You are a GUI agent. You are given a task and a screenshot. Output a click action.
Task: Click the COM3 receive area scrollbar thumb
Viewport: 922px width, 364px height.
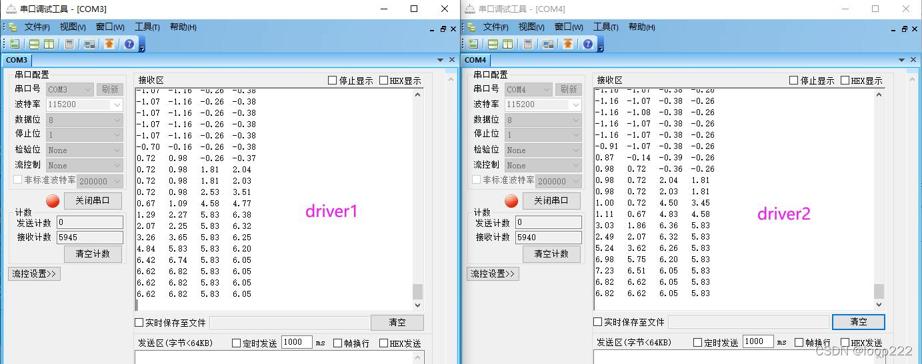point(417,292)
